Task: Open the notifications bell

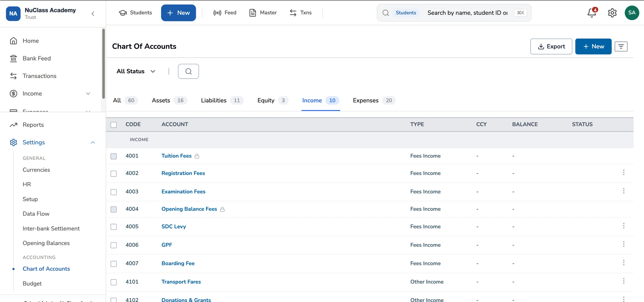Action: 592,13
